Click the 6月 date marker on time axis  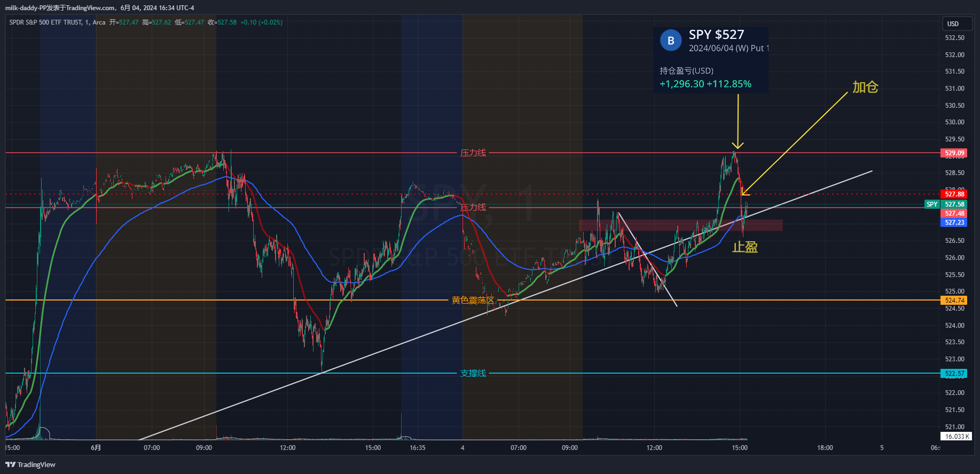tap(96, 448)
